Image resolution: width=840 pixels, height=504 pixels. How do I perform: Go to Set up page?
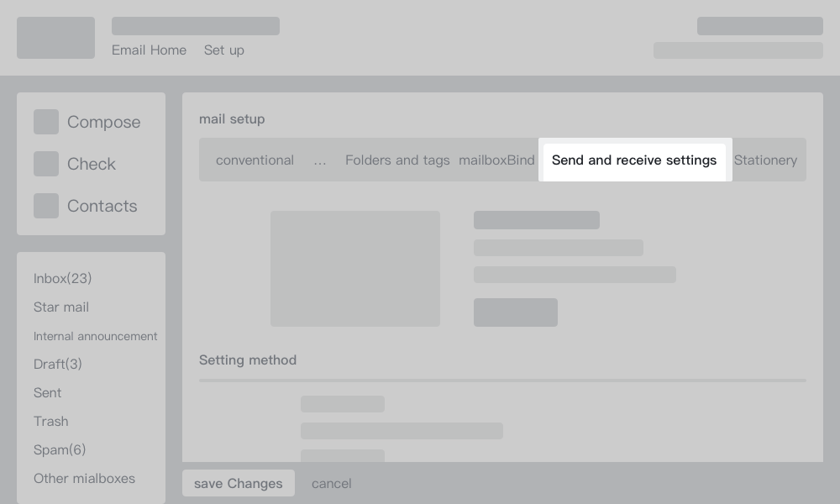(223, 50)
